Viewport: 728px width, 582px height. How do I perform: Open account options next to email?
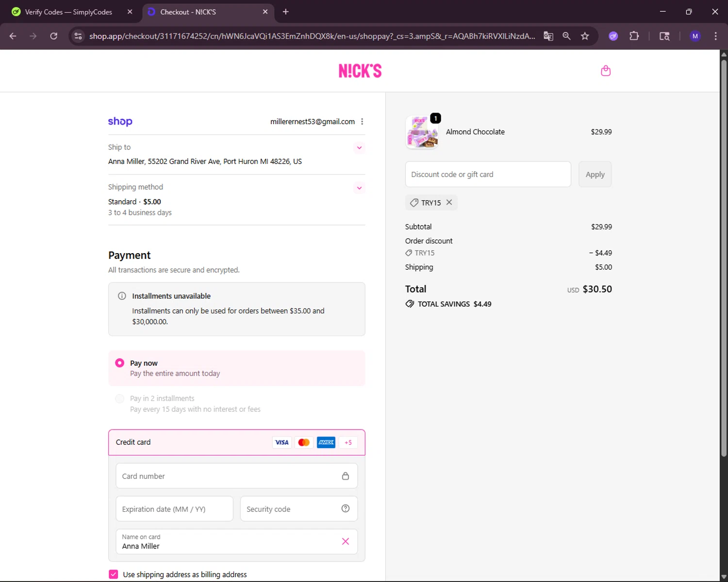point(362,122)
